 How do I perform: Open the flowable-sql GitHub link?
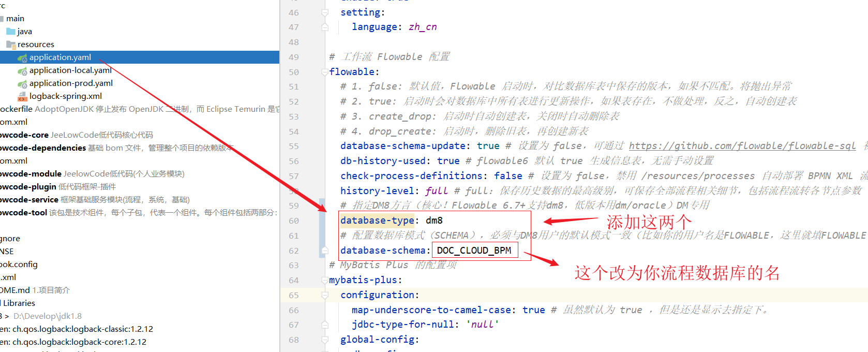(742, 146)
